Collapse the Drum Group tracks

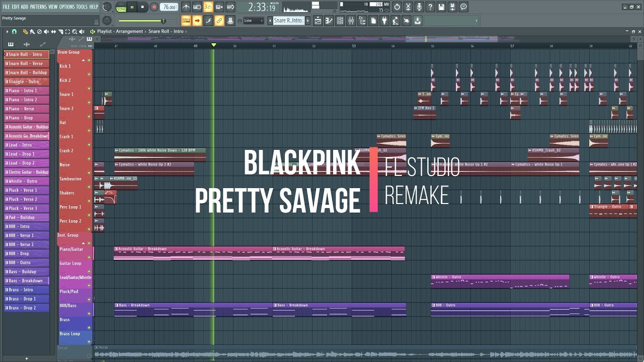pyautogui.click(x=83, y=60)
